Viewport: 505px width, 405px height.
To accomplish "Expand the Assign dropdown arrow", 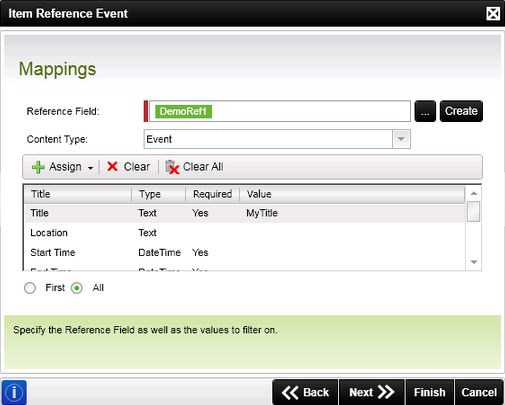I will [x=90, y=168].
